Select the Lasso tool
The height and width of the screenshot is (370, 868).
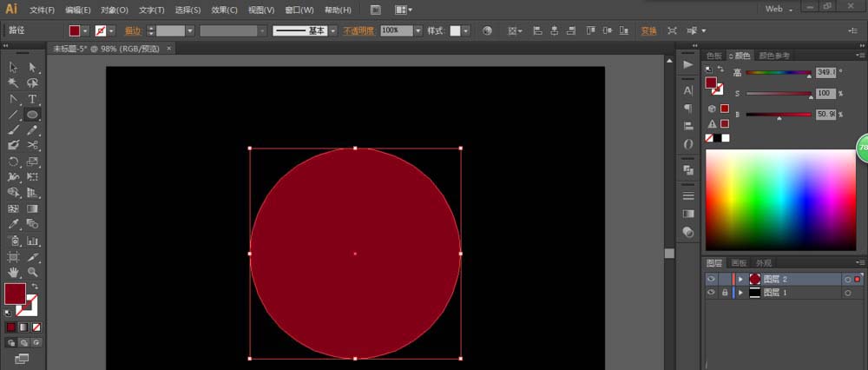[33, 83]
